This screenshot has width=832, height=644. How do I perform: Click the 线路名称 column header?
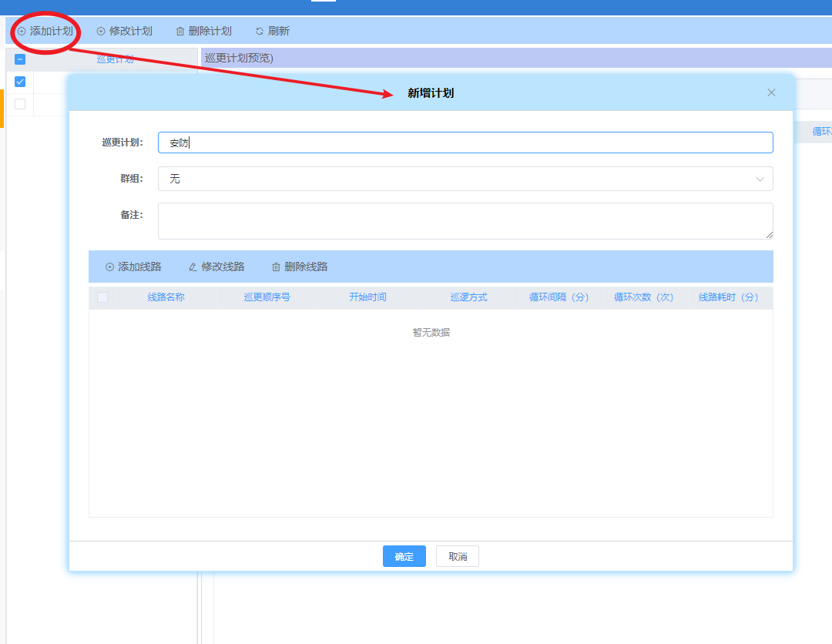click(166, 297)
